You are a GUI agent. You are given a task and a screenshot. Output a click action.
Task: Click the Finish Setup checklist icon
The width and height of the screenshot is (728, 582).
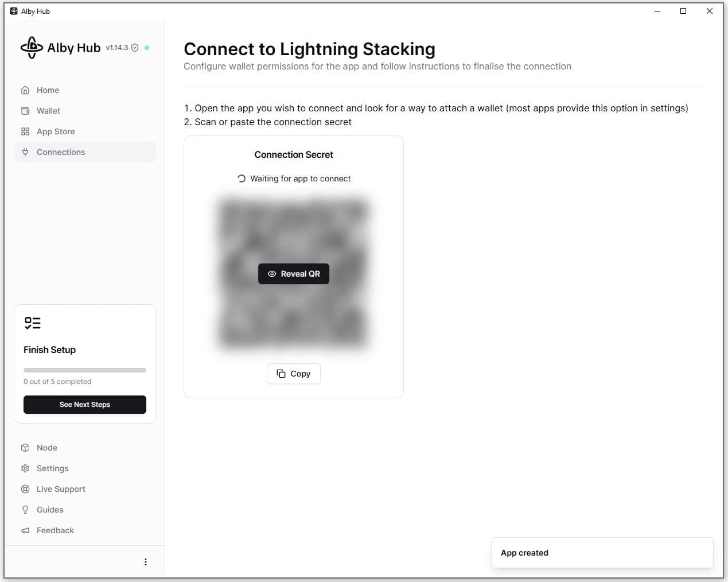point(33,323)
